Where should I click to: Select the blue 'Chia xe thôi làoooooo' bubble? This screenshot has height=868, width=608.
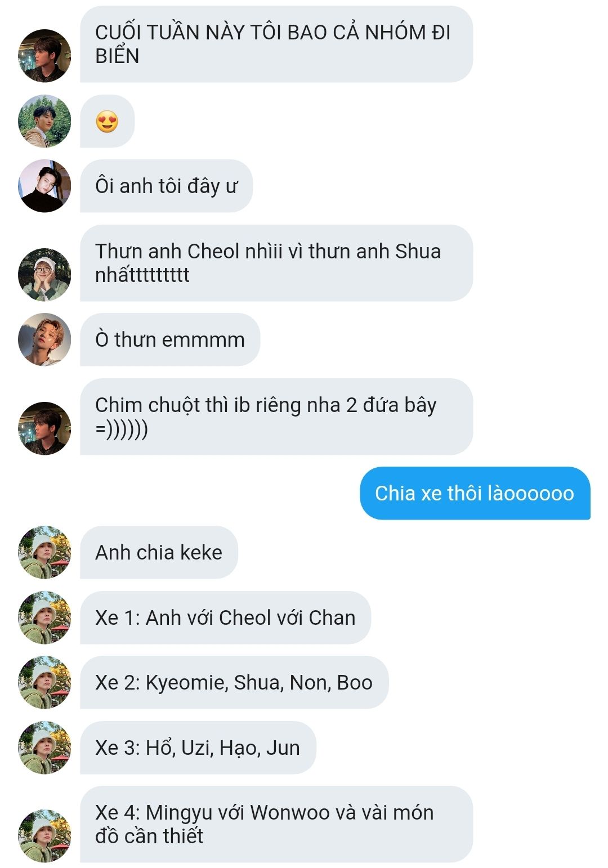(x=475, y=493)
